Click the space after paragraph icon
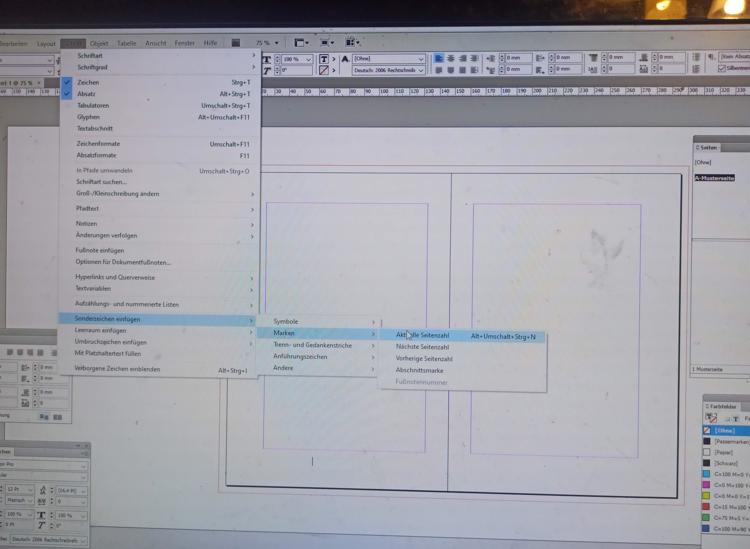 tap(644, 57)
